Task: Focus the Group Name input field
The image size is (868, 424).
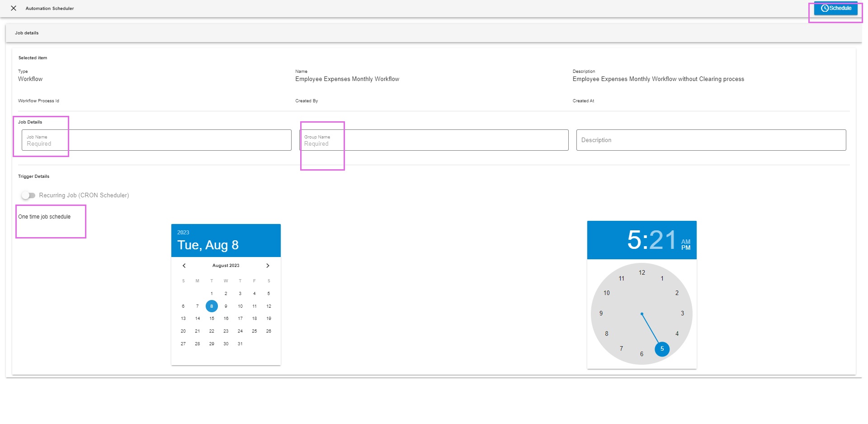Action: [x=434, y=140]
